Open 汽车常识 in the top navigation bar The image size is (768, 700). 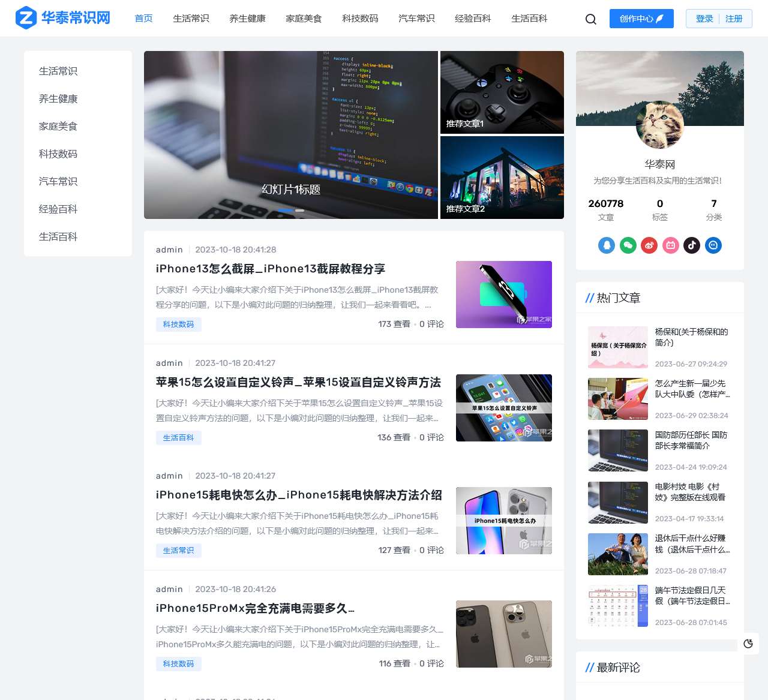point(416,19)
